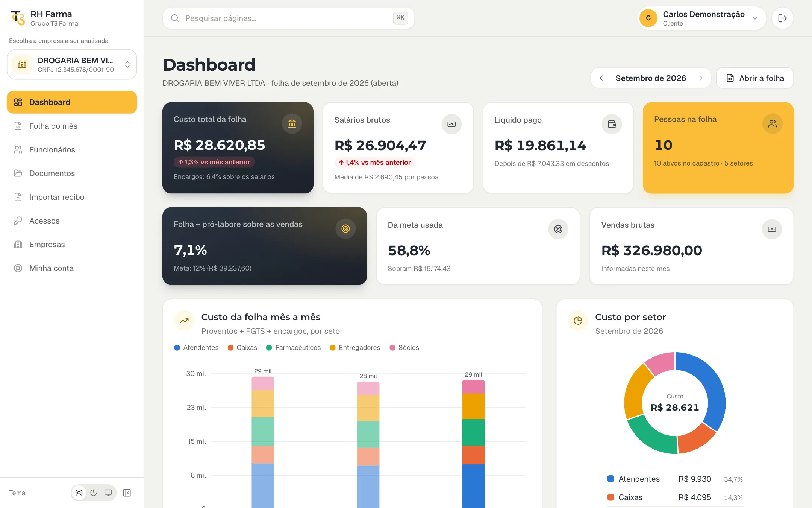Viewport: 812px width, 508px height.
Task: Click the RH Farma T3 logo
Action: coord(18,18)
